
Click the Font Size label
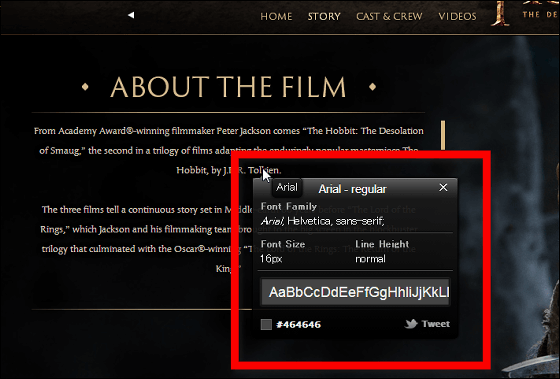coord(283,244)
